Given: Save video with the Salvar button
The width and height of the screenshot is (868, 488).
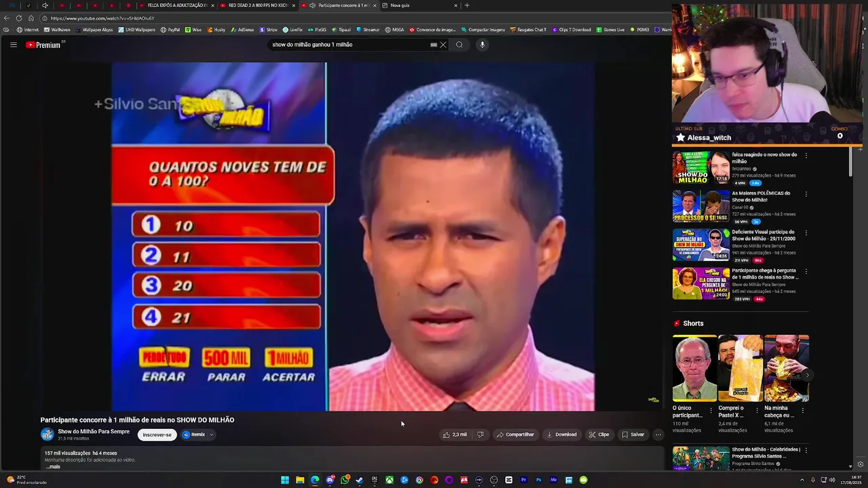Looking at the screenshot, I should pyautogui.click(x=633, y=434).
